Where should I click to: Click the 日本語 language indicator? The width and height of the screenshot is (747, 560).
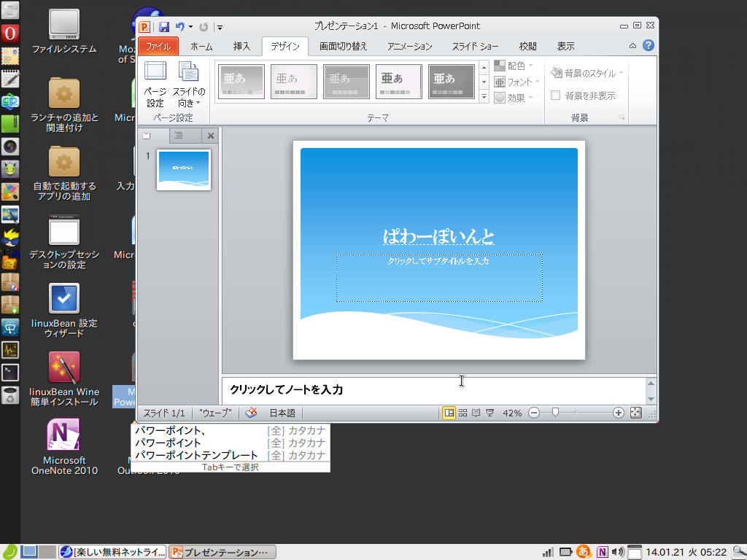[282, 413]
